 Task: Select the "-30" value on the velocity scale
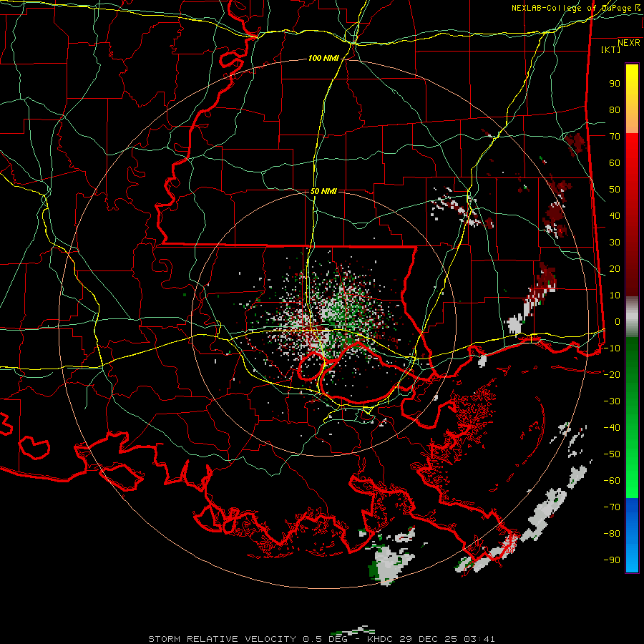pyautogui.click(x=612, y=401)
